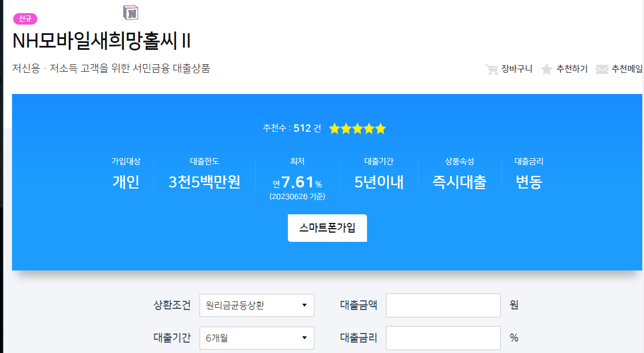Viewport: 644px width, 353px height.
Task: Click the 추천수 : 512 건 text
Action: point(292,128)
